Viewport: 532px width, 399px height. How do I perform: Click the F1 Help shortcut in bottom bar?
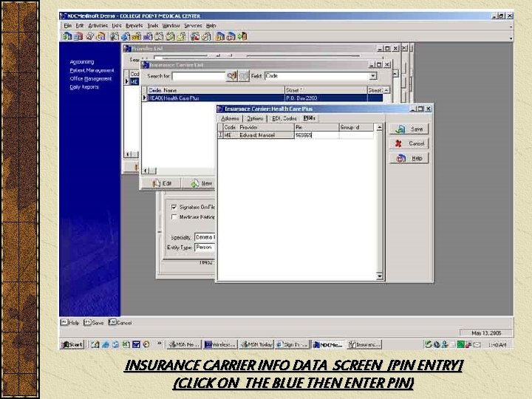[x=70, y=323]
